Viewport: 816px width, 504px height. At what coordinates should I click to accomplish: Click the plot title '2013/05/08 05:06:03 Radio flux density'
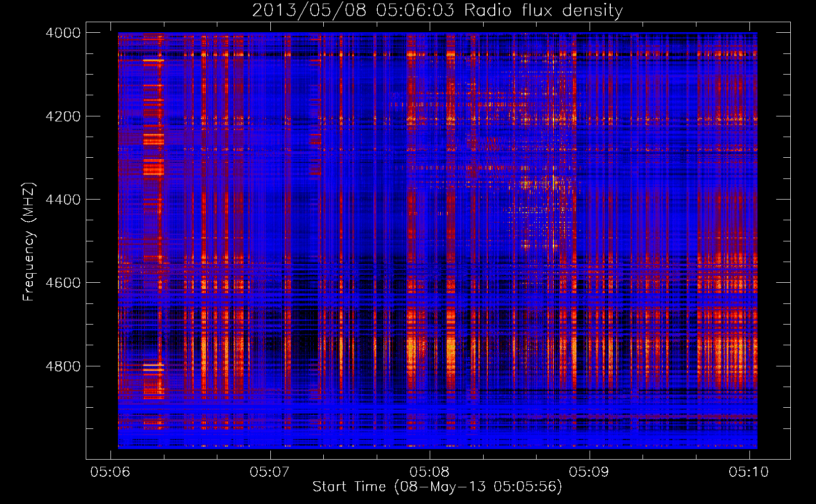437,11
